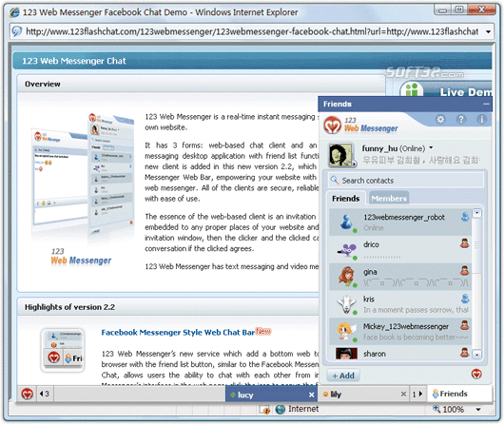The height and width of the screenshot is (425, 504).
Task: Select kris in friends list
Action: (399, 304)
